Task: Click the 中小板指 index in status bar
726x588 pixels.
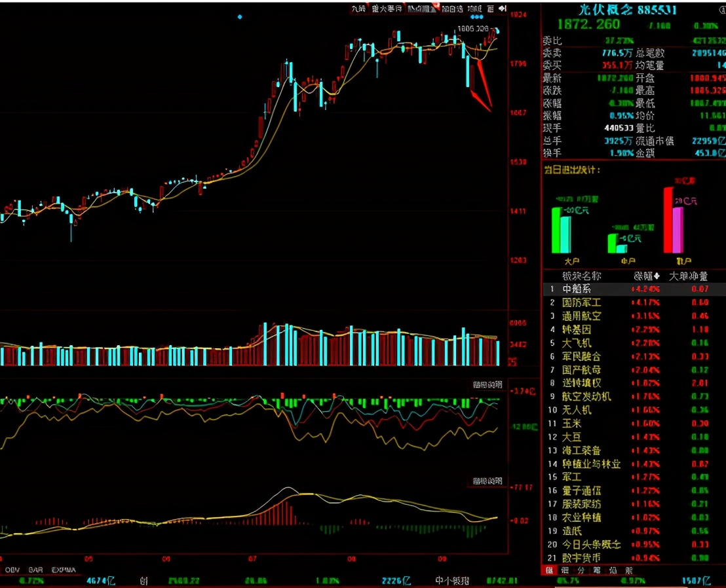Action: pyautogui.click(x=452, y=581)
